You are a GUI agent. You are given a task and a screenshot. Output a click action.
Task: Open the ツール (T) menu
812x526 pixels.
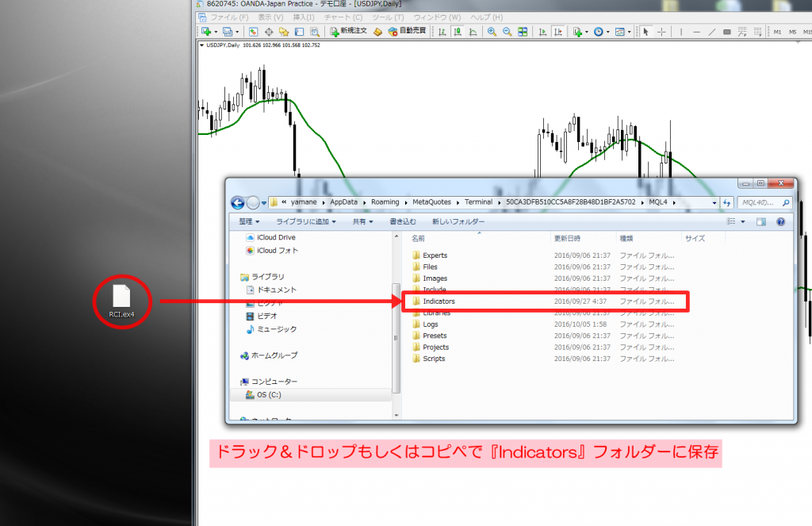tap(388, 17)
